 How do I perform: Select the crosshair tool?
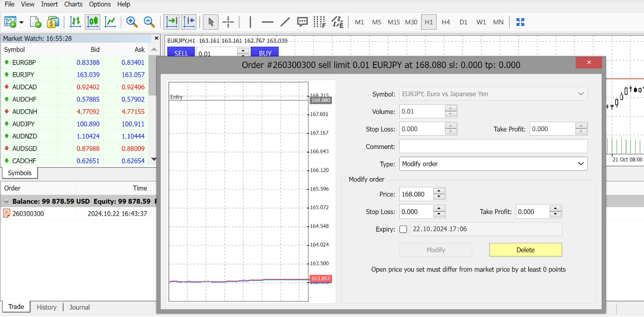coord(228,22)
